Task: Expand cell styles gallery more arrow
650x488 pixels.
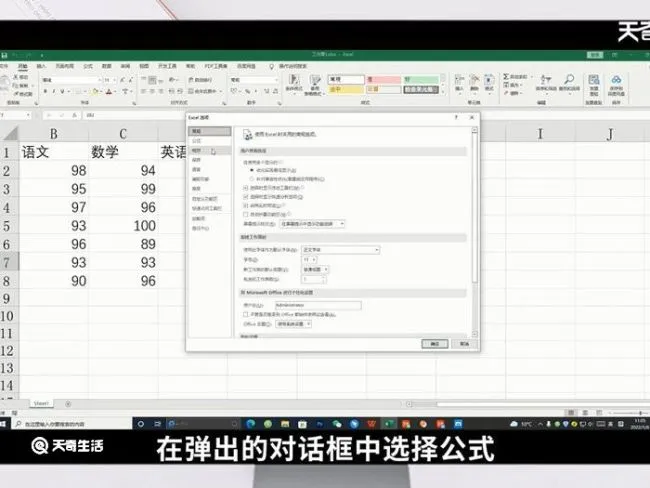Action: coord(443,91)
